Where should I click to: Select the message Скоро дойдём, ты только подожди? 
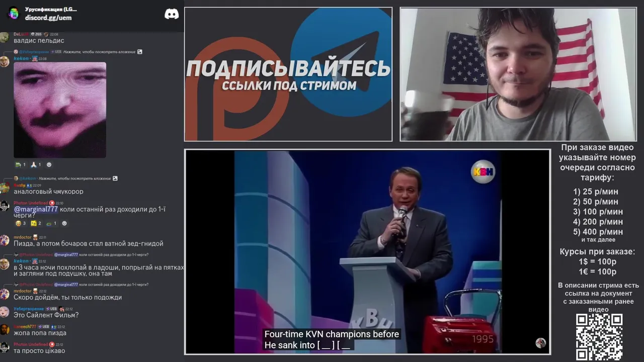pyautogui.click(x=67, y=297)
